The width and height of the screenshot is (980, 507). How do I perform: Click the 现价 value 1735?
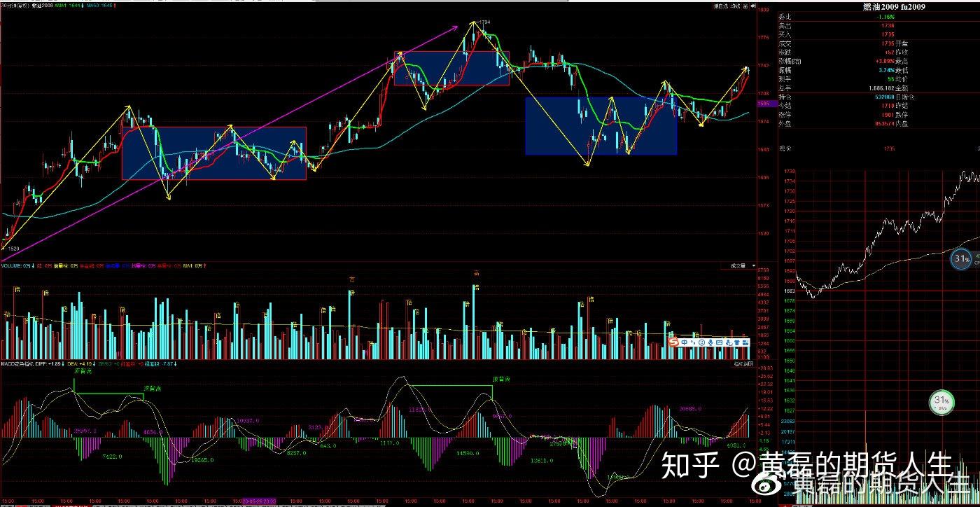[x=890, y=148]
